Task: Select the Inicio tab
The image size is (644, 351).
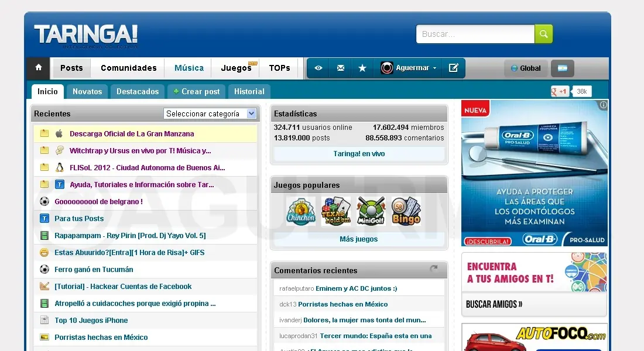Action: [47, 91]
